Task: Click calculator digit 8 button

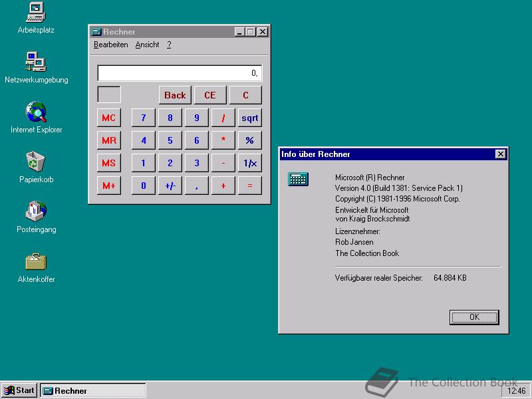Action: click(170, 118)
